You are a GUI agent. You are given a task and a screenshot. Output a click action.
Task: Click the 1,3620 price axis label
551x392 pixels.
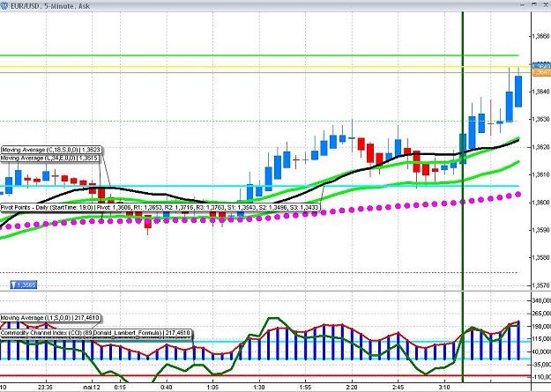pos(540,147)
